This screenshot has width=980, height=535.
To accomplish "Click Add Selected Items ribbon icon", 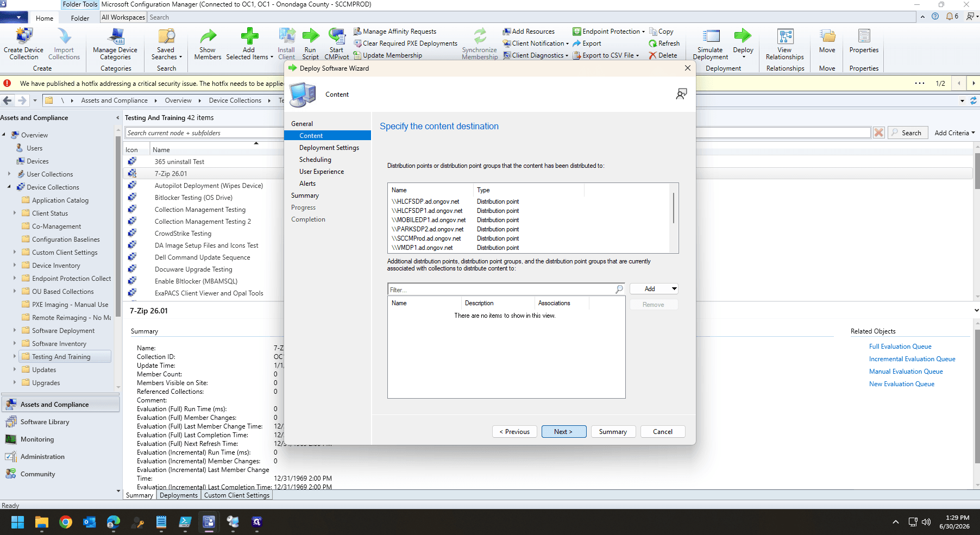I will coord(249,43).
